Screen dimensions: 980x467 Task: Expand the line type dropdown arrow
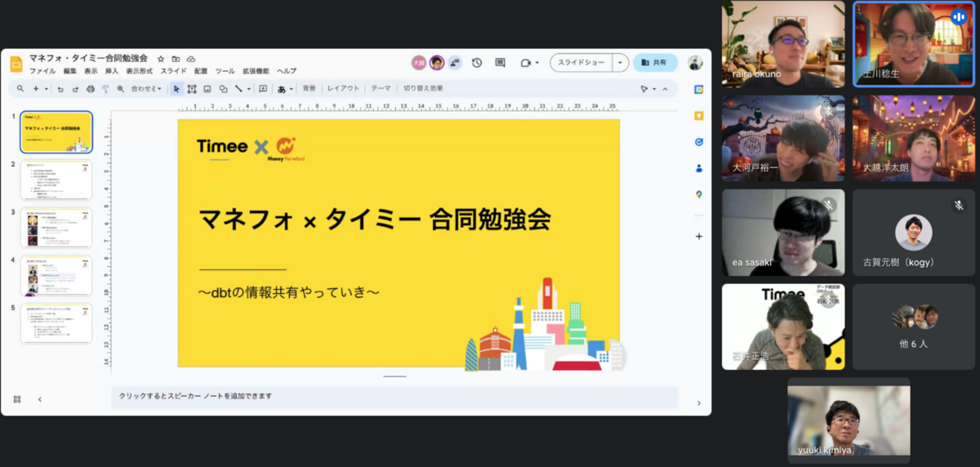(248, 88)
